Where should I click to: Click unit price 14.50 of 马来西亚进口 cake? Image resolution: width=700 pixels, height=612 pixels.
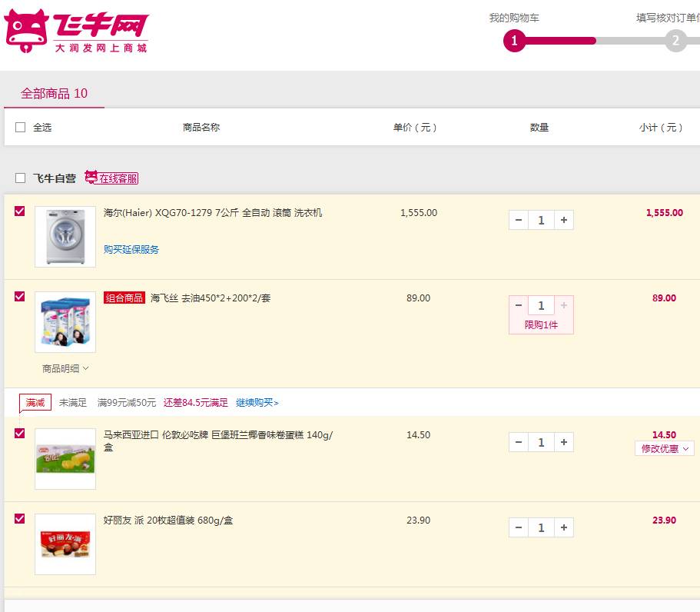(418, 435)
